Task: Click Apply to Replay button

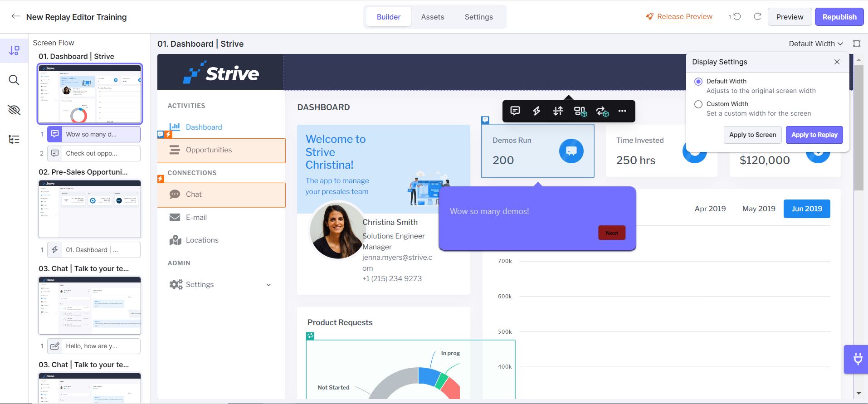Action: (x=814, y=135)
